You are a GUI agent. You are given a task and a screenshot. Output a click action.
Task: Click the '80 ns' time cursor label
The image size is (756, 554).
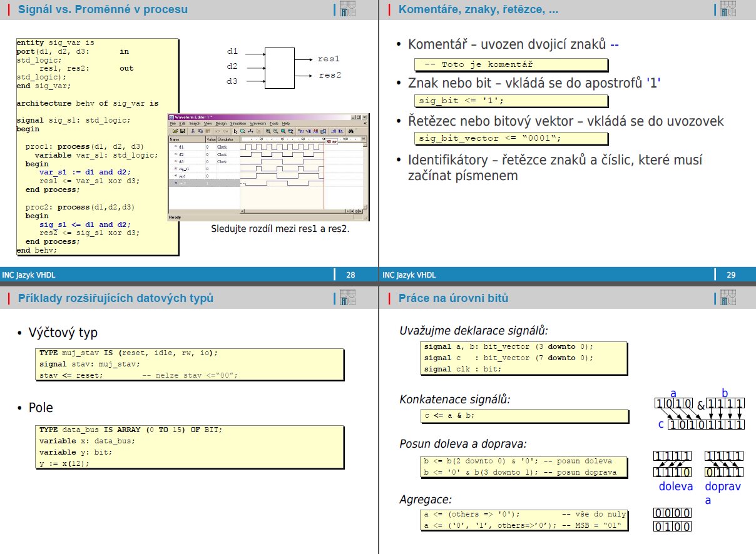[x=331, y=142]
